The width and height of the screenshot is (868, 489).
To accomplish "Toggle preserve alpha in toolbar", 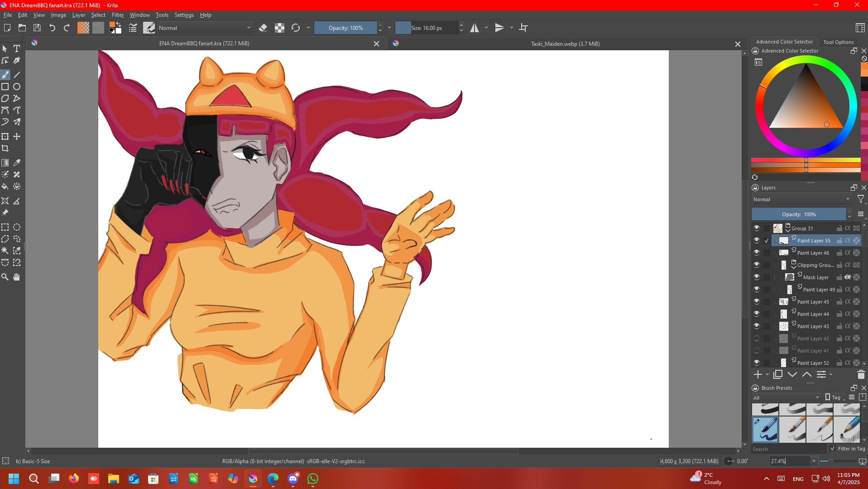I will (x=280, y=28).
